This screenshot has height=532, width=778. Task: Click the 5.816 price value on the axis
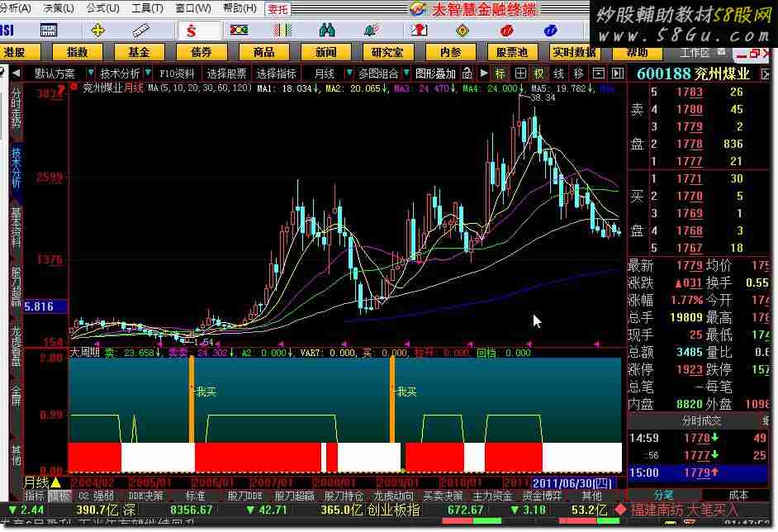point(39,306)
